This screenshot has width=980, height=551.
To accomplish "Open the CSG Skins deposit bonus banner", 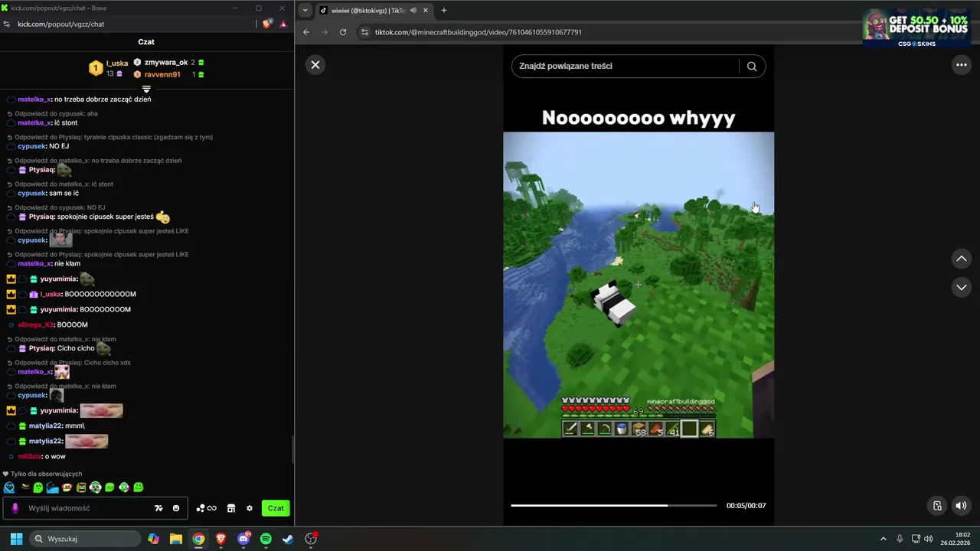I will click(x=915, y=28).
